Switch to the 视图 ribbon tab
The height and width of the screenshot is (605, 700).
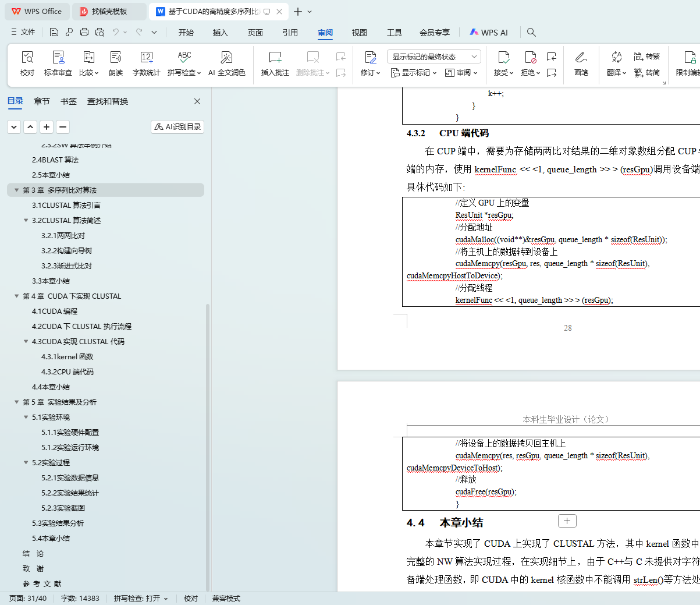coord(360,33)
